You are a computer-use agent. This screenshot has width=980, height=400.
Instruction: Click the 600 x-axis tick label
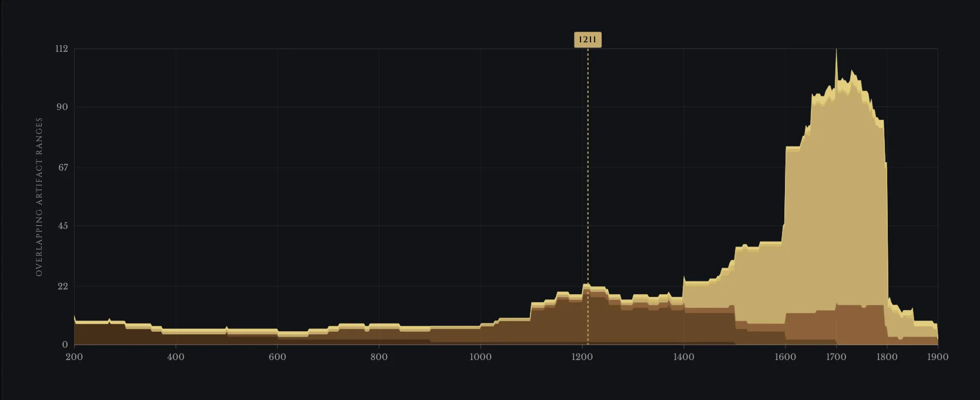[277, 356]
